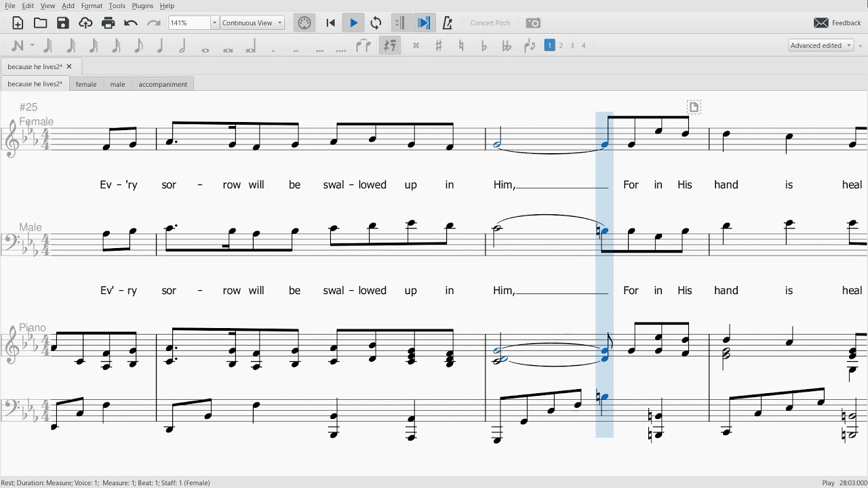
Task: Start playback with the blue play button
Action: pos(353,23)
